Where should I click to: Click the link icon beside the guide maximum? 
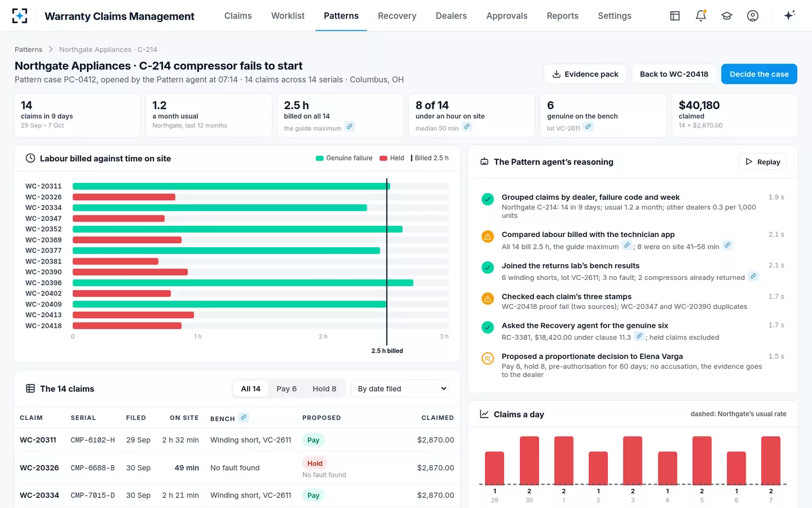[350, 127]
